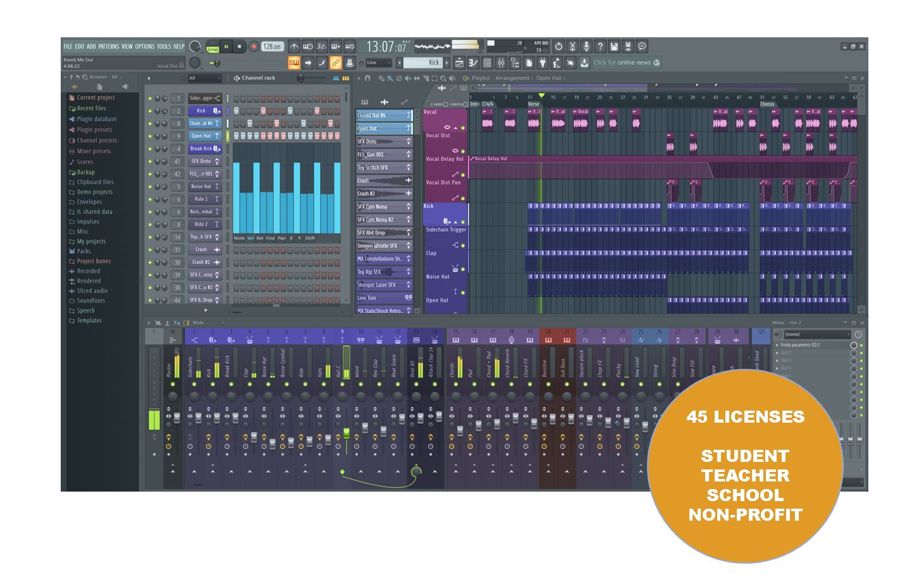Click the 'Click for online news' bar
The height and width of the screenshot is (577, 924).
(x=627, y=63)
